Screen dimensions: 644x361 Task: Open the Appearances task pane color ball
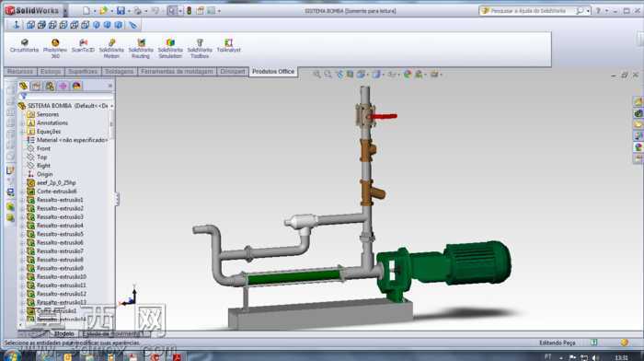(638, 146)
